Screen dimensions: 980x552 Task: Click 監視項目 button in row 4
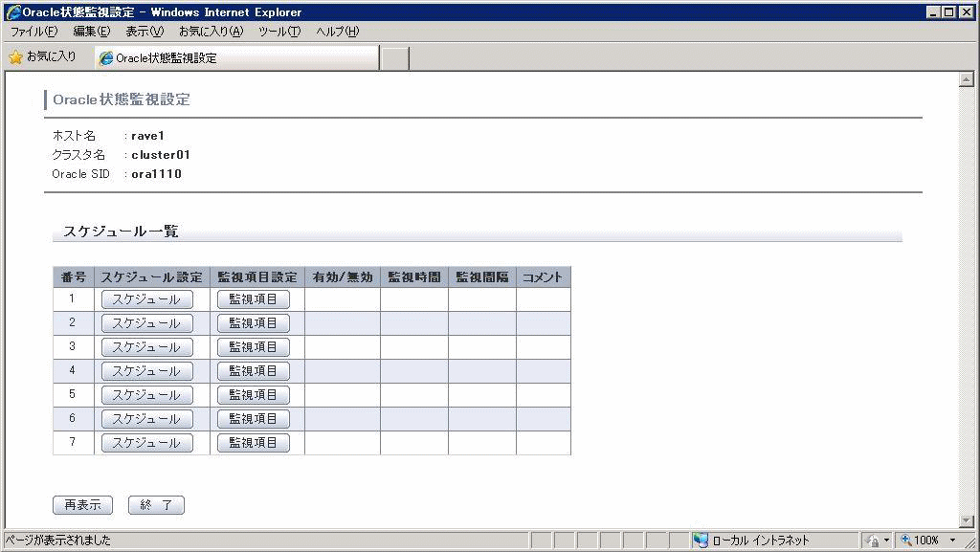tap(253, 371)
